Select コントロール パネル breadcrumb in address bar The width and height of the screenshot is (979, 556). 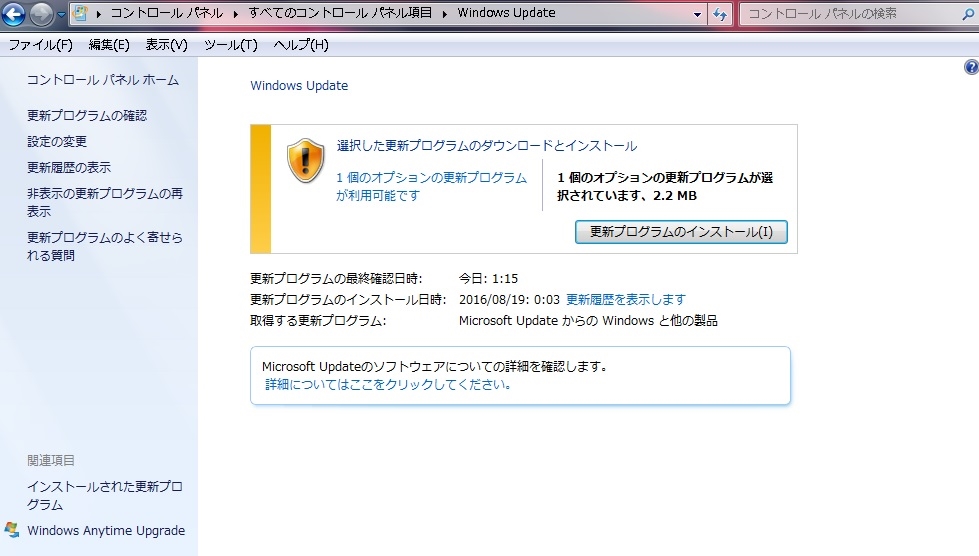tap(167, 13)
